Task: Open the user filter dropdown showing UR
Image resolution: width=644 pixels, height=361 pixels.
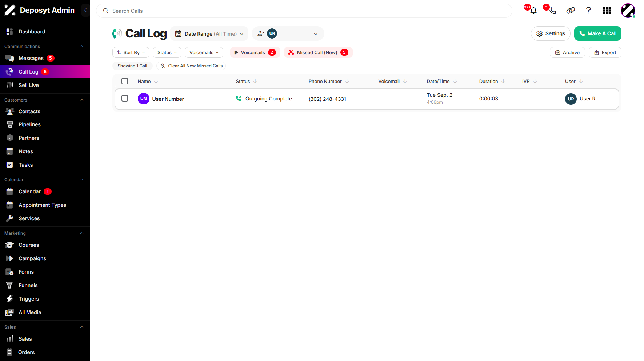Action: tap(288, 33)
